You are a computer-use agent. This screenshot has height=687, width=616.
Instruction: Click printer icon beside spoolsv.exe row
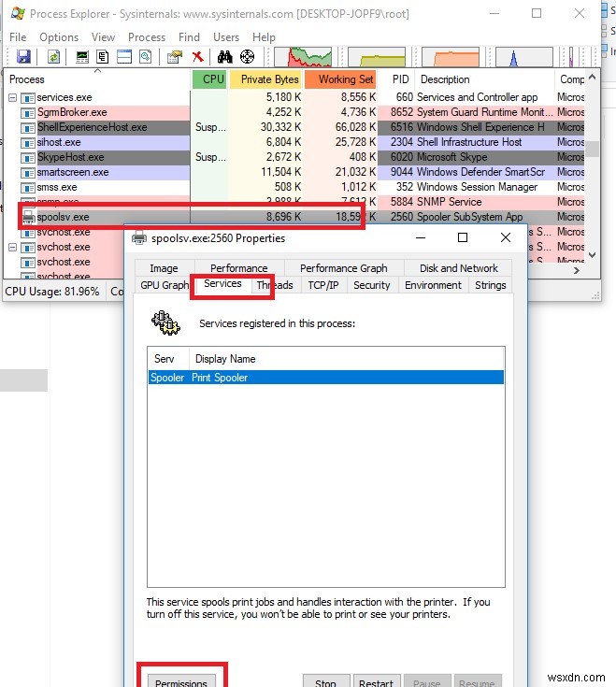pos(28,217)
